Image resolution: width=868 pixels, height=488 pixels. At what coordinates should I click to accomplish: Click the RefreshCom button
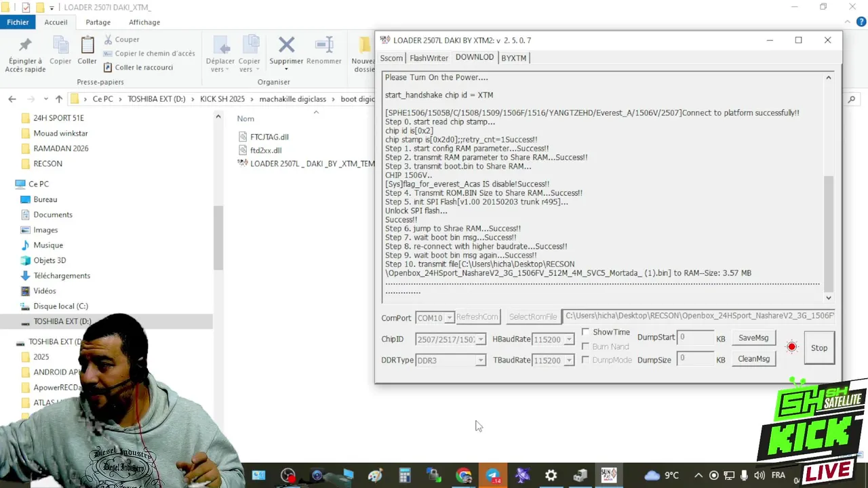477,317
